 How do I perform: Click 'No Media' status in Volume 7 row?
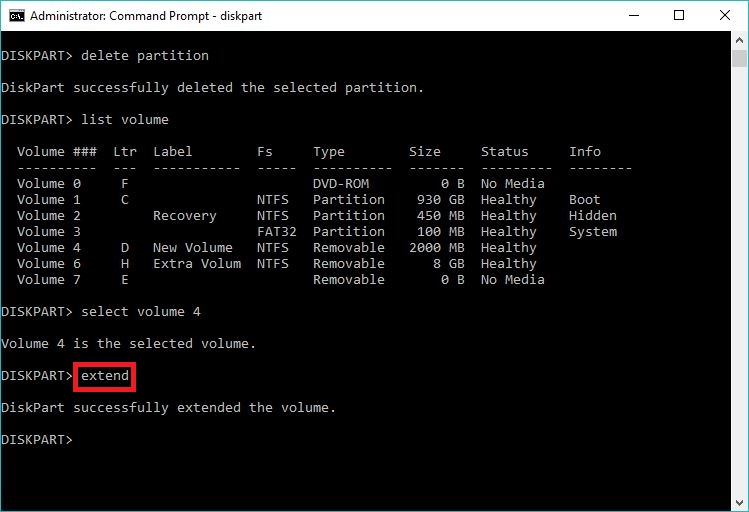pos(513,280)
